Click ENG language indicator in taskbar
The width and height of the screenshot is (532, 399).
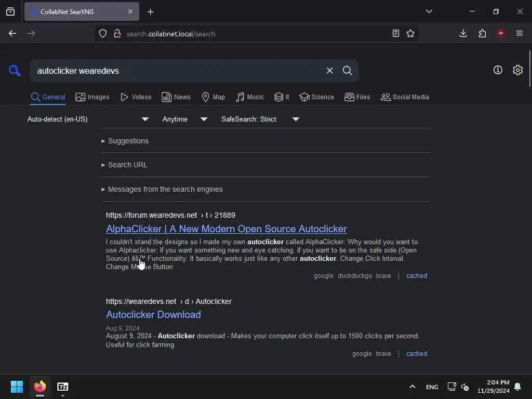point(432,387)
